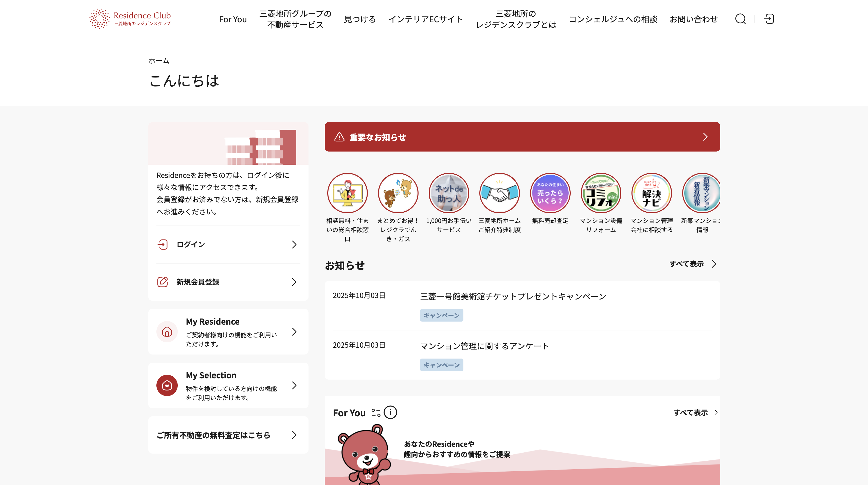
Task: Open the handshake 三菱地所ホーム referral icon
Action: point(499,193)
